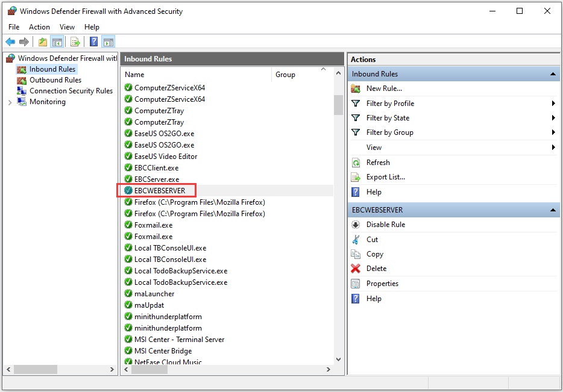Click green check icon of maLauncher rule
This screenshot has height=392, width=563.
(x=128, y=293)
